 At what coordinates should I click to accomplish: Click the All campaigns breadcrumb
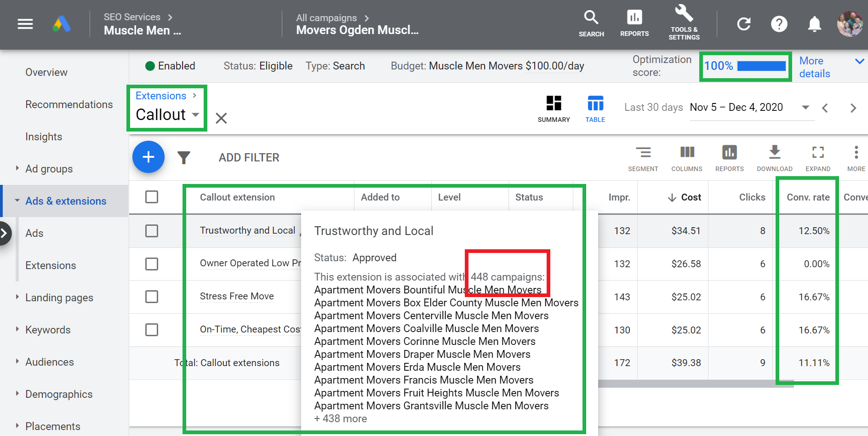click(326, 18)
